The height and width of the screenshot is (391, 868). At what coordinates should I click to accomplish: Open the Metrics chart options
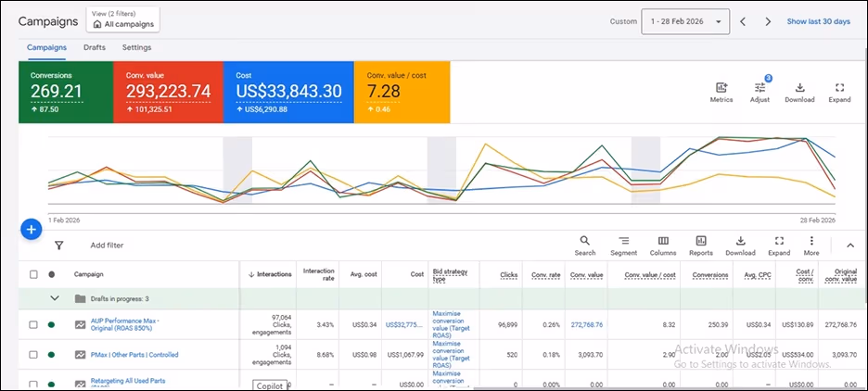pos(721,93)
